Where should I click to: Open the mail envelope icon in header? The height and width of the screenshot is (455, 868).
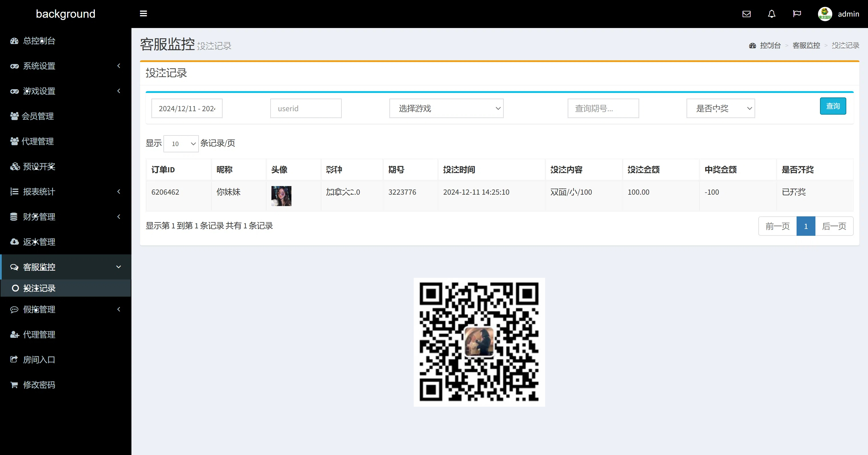(746, 14)
